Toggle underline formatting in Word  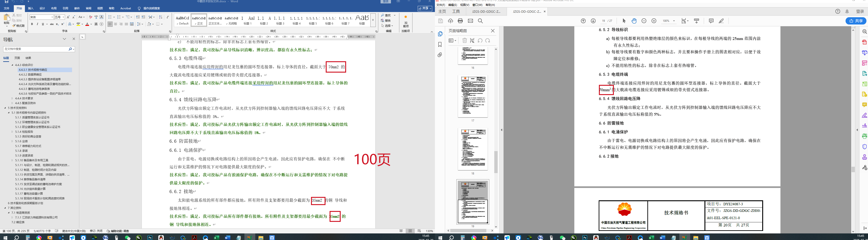click(x=43, y=24)
